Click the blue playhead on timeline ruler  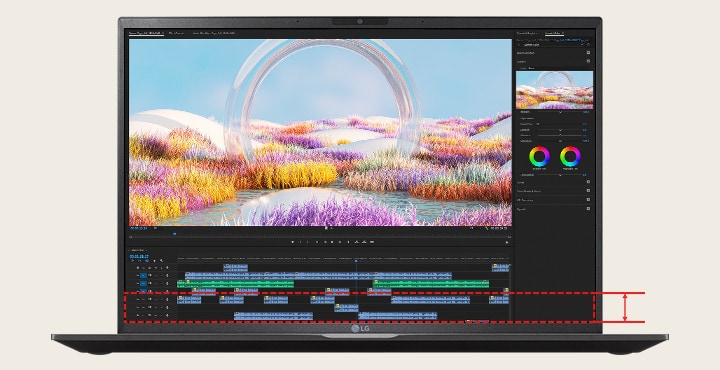tap(356, 260)
